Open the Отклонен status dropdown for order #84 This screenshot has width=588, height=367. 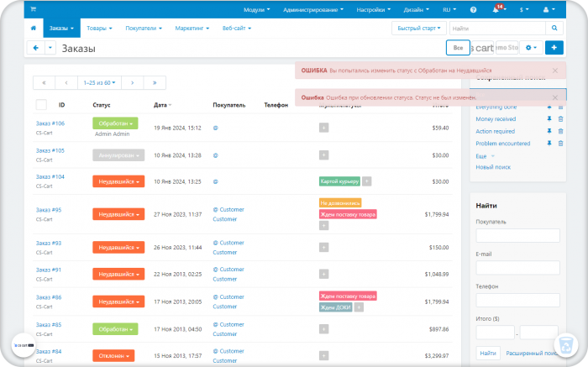(113, 356)
